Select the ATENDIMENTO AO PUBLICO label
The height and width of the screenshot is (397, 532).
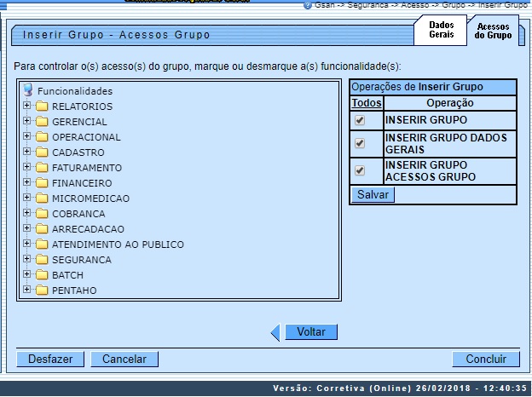[x=118, y=245]
